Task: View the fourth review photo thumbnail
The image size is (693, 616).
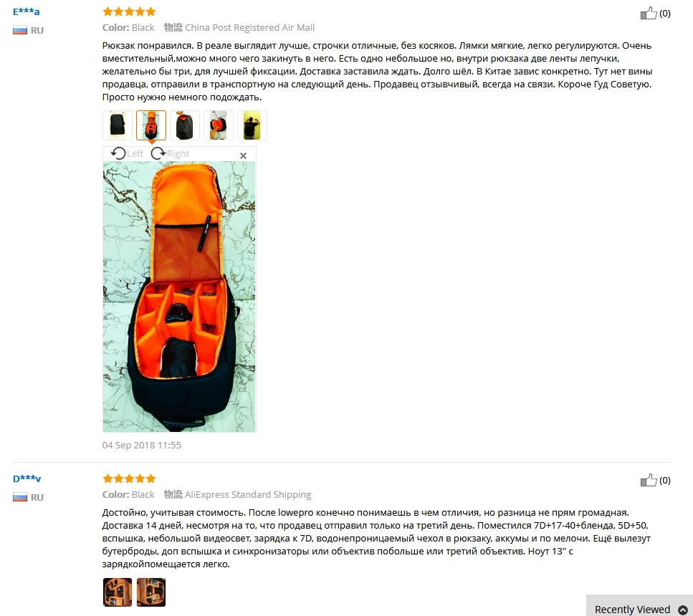Action: (x=219, y=125)
